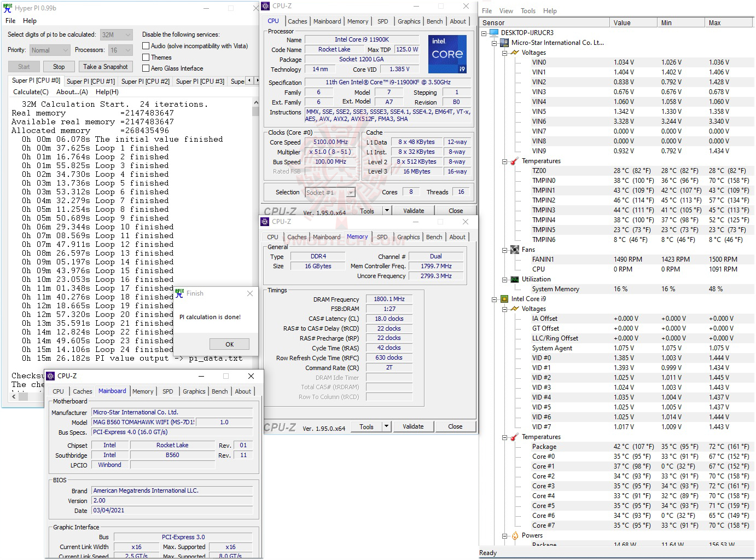Click the Sensor column header in HWMonitor
The width and height of the screenshot is (756, 560).
pos(545,23)
